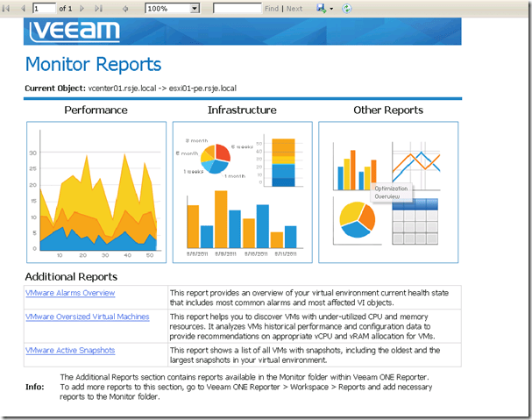Click the refresh report icon
This screenshot has height=420, width=532.
[347, 8]
